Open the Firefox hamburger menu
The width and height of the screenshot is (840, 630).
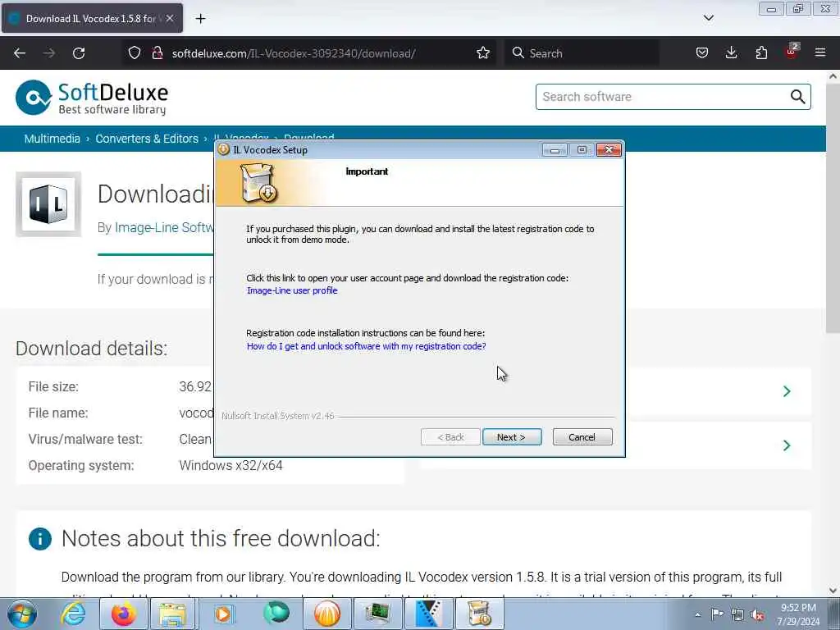[x=820, y=53]
